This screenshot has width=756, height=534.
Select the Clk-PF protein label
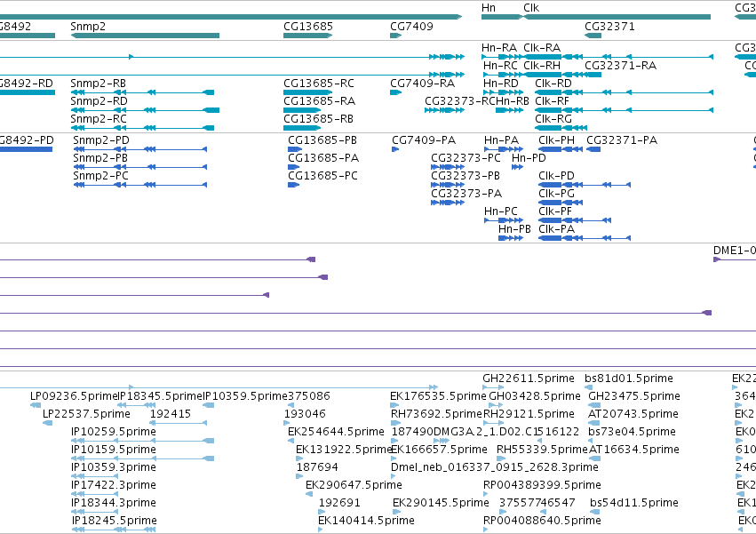tap(555, 211)
